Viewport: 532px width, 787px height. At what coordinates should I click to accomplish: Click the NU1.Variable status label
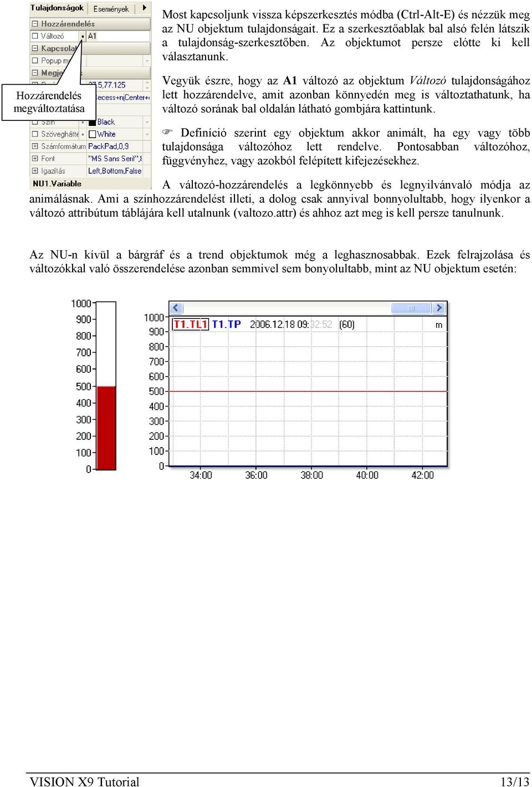pos(57,184)
